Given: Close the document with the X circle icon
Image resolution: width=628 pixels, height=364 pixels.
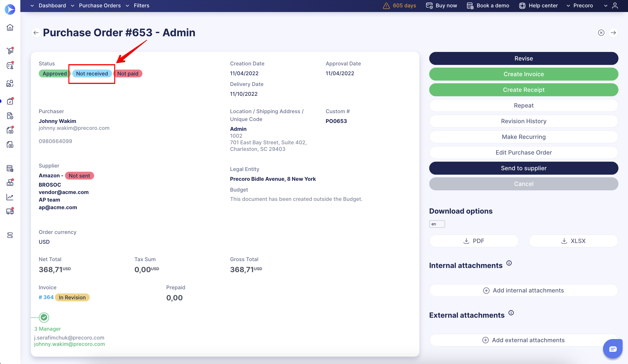Looking at the screenshot, I should pyautogui.click(x=601, y=33).
